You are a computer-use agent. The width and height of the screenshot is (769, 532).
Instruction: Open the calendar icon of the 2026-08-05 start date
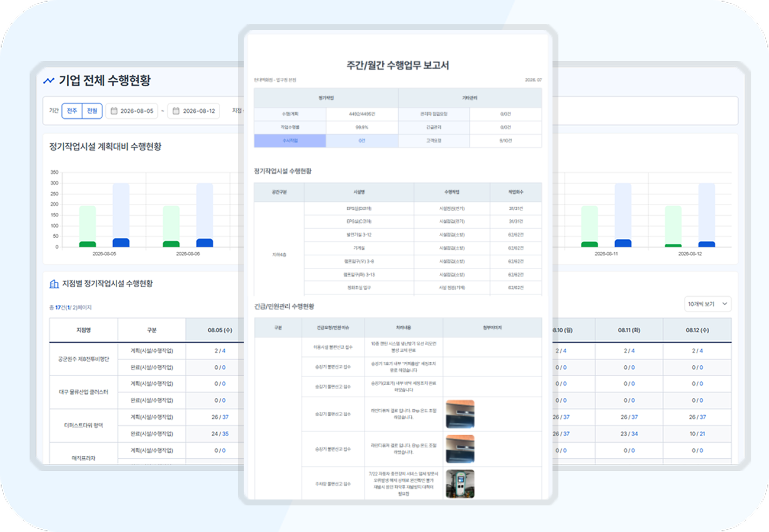click(x=113, y=111)
